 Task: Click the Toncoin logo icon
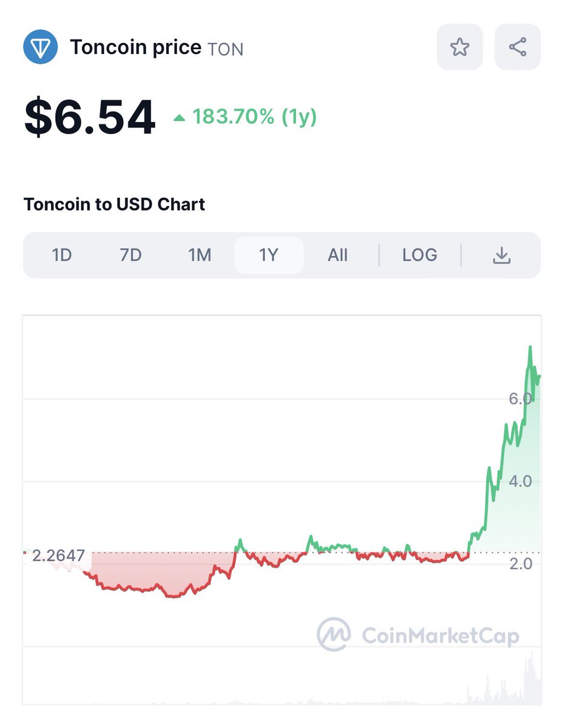tap(41, 47)
